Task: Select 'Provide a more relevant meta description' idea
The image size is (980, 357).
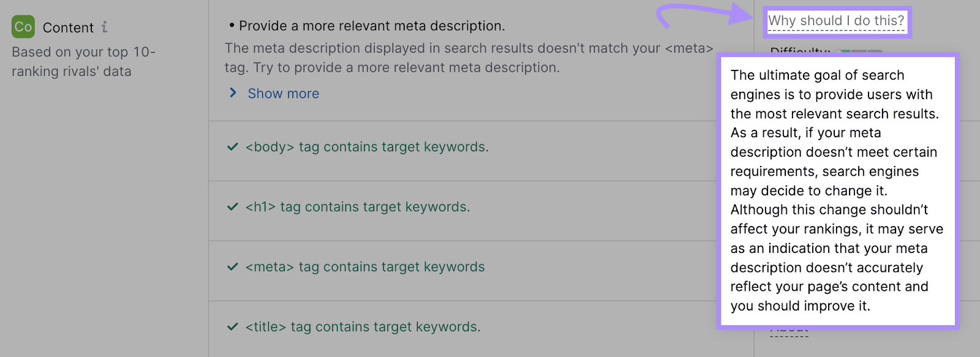Action: pyautogui.click(x=372, y=26)
